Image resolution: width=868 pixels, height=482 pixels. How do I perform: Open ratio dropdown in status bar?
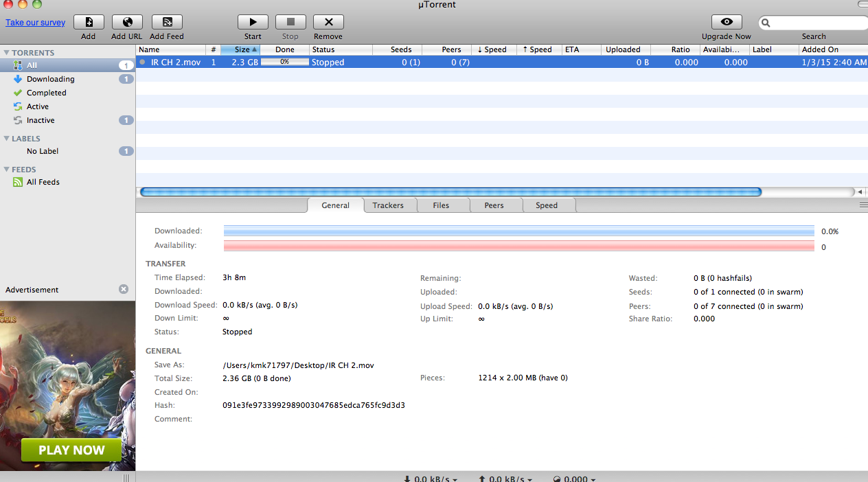574,479
